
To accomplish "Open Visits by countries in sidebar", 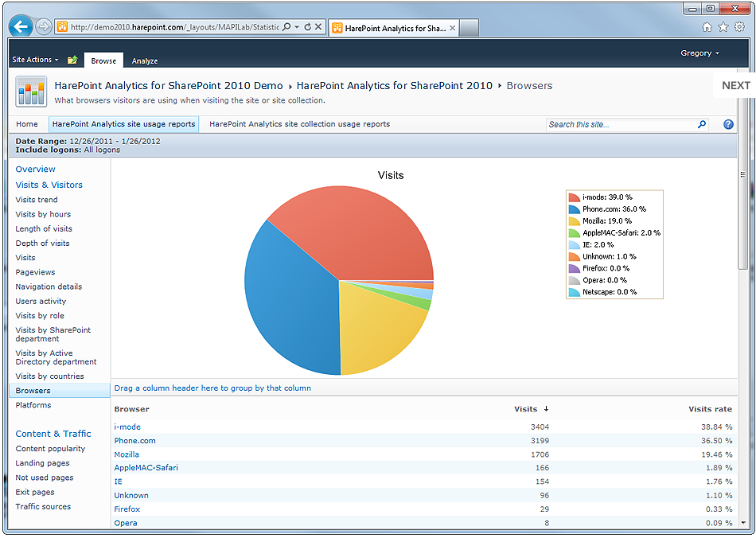I will pos(49,376).
